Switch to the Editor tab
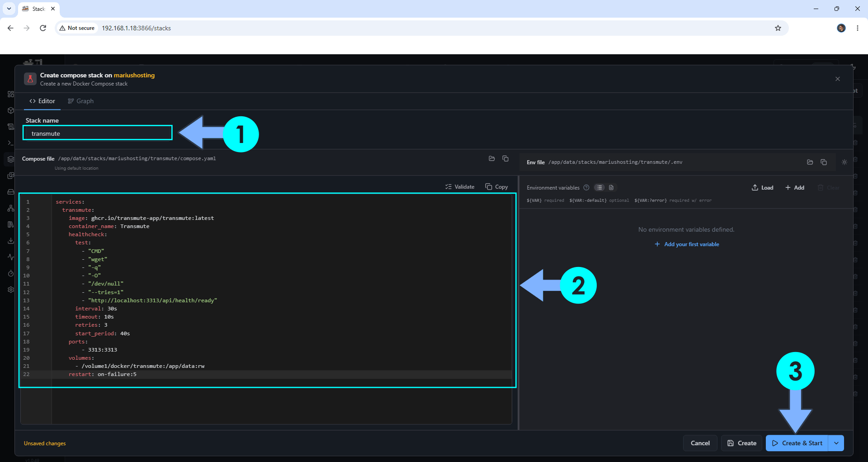Image resolution: width=868 pixels, height=462 pixels. (42, 101)
